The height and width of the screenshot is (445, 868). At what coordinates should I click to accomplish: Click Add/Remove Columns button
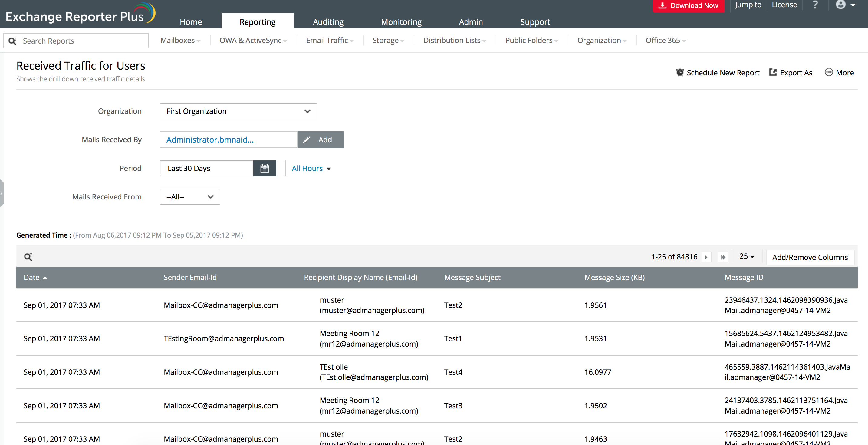tap(810, 257)
